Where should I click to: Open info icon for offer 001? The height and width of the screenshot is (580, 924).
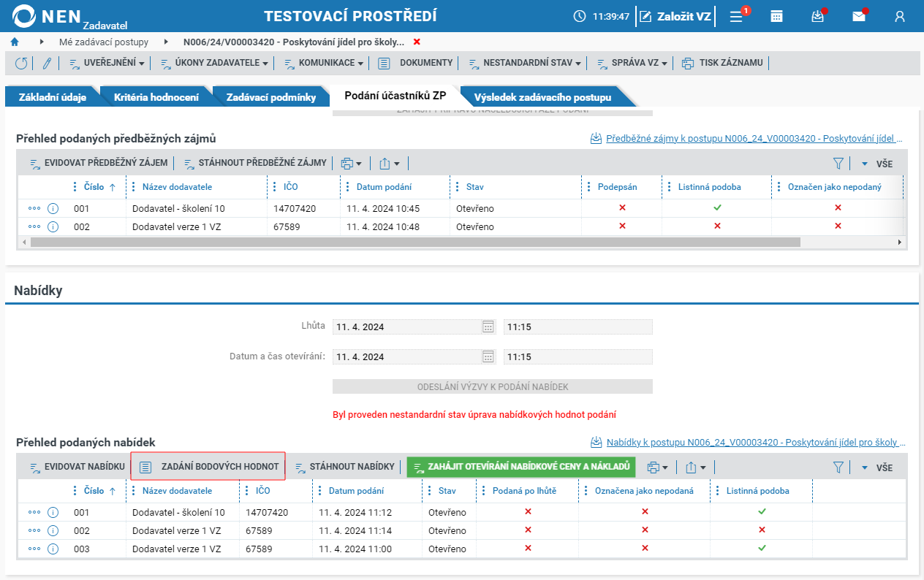click(x=53, y=512)
